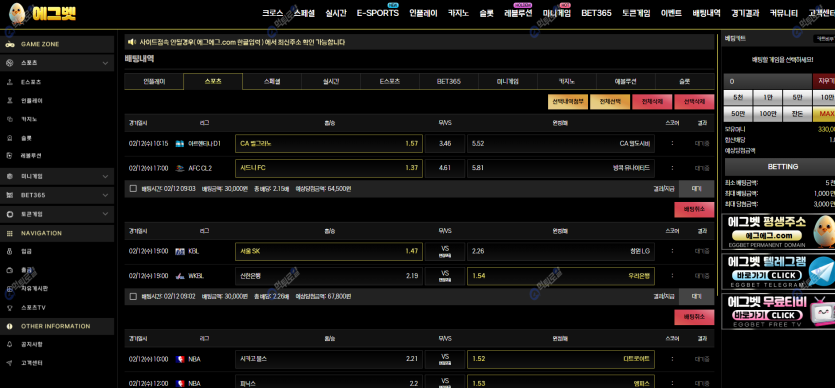Click the Telegram banner icon
Screen dimensions: 835x388
pos(821,272)
